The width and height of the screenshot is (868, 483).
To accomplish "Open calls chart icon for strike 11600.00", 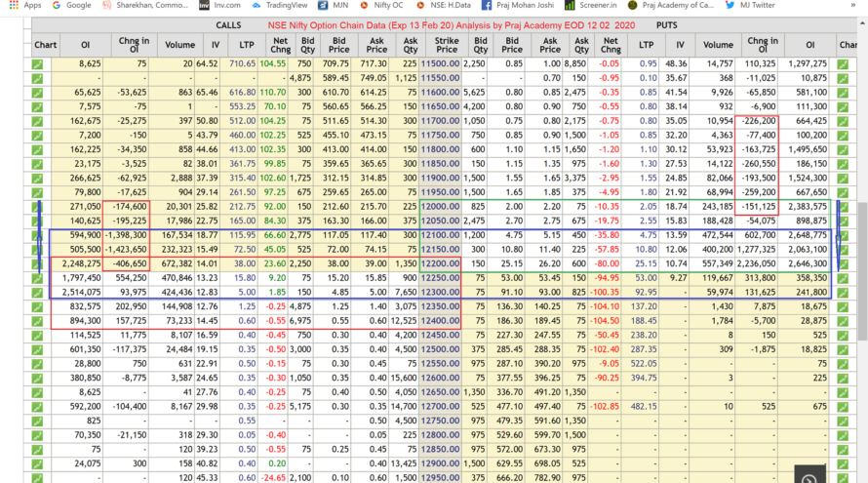I will 37,93.
